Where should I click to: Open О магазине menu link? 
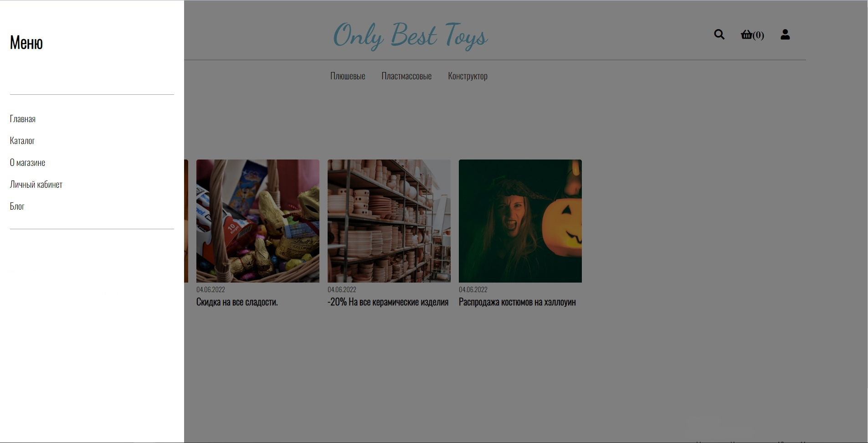tap(27, 163)
